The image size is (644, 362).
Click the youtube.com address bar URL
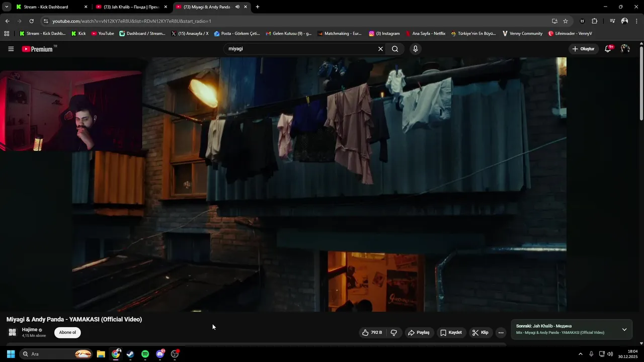click(132, 21)
